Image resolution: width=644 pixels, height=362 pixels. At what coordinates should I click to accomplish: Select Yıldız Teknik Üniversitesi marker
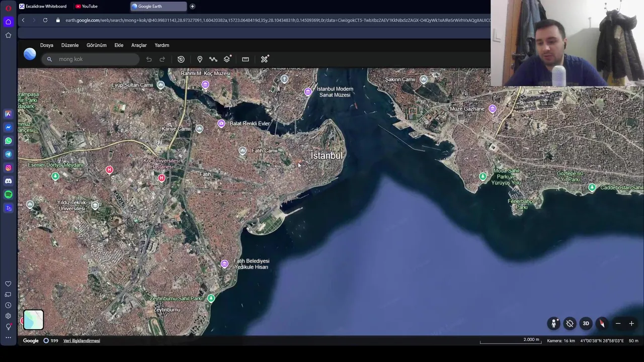(x=95, y=205)
